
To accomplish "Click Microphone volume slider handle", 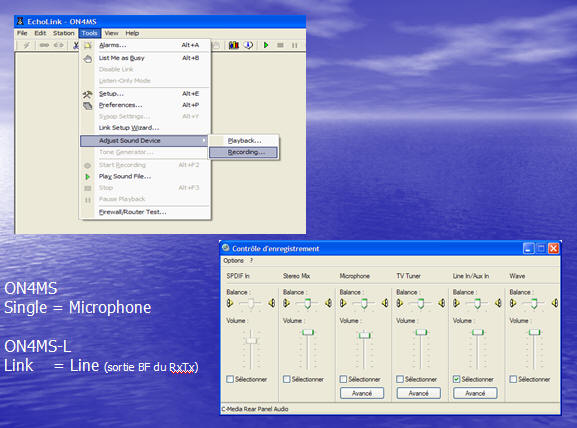I will 365,335.
